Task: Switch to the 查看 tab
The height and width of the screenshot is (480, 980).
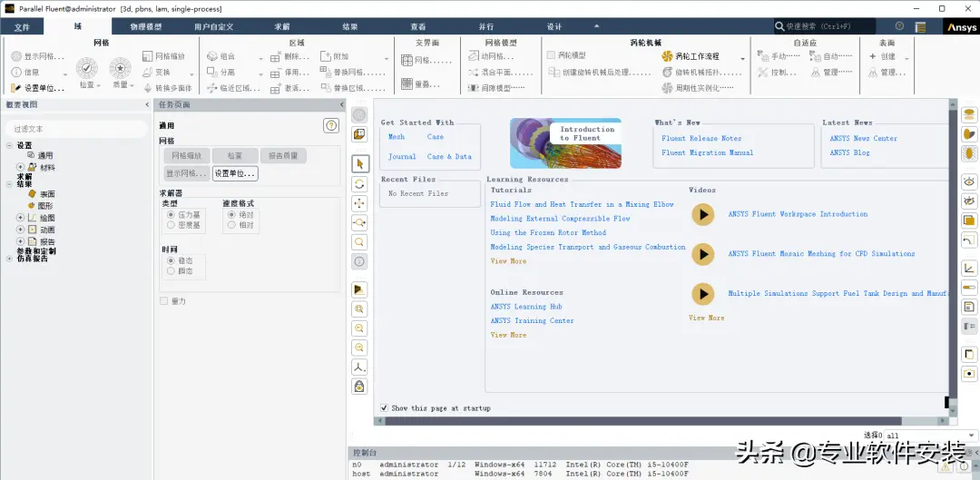Action: point(418,27)
